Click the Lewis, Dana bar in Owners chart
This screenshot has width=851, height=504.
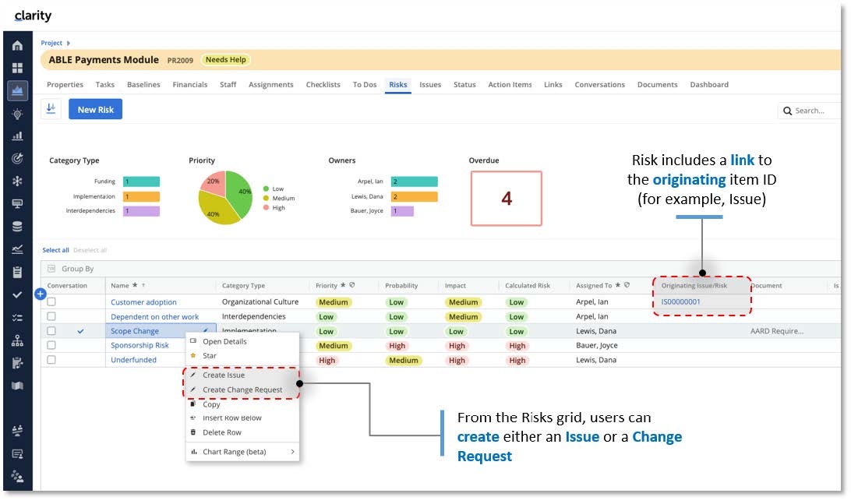[x=415, y=196]
